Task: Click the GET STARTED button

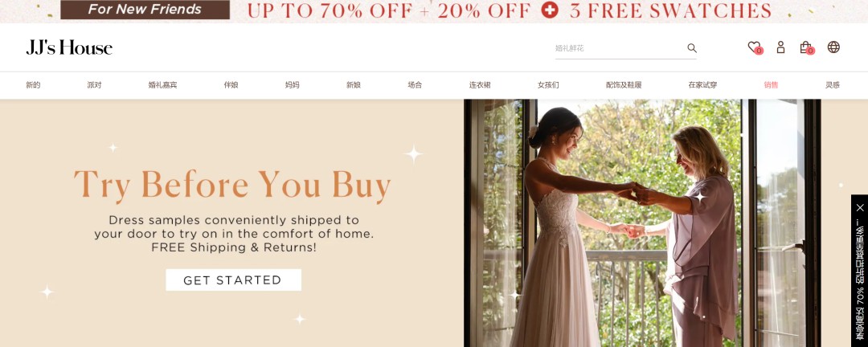Action: pos(233,280)
